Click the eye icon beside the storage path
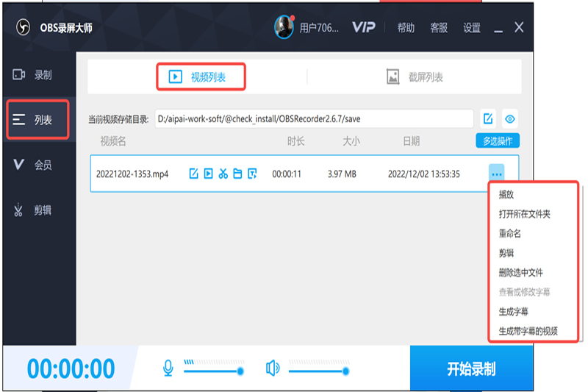 click(511, 119)
